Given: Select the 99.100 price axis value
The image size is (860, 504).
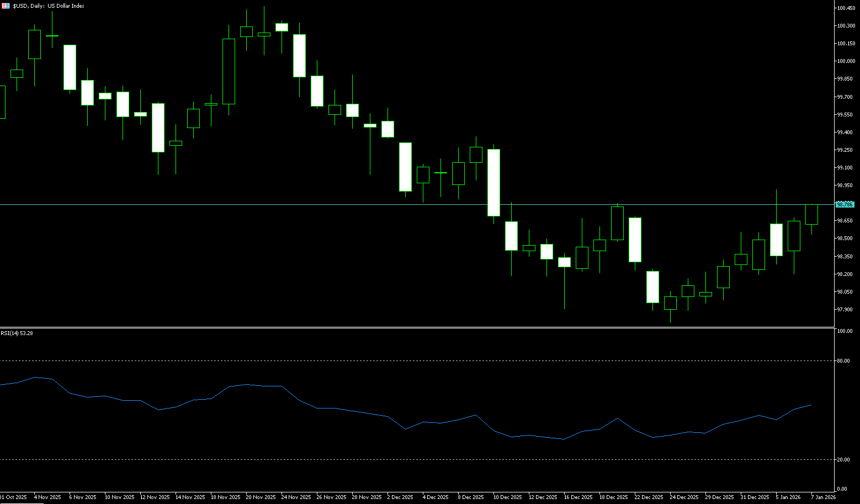Looking at the screenshot, I should pos(845,167).
